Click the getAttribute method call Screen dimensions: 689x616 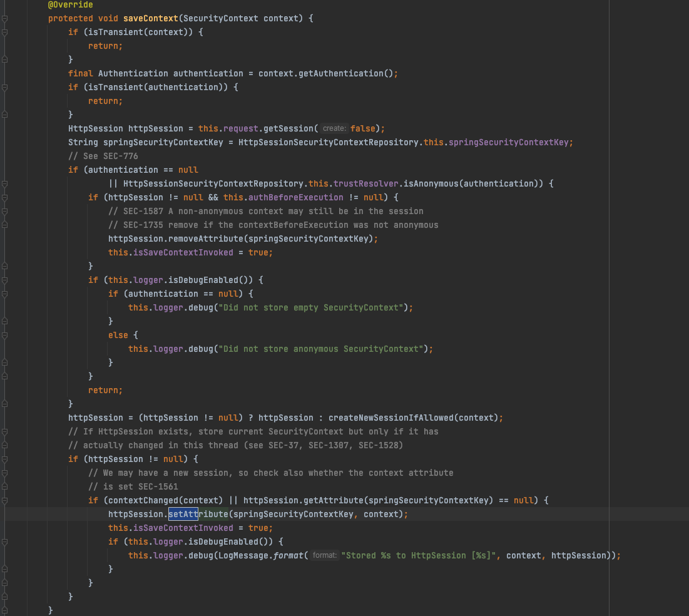[334, 500]
